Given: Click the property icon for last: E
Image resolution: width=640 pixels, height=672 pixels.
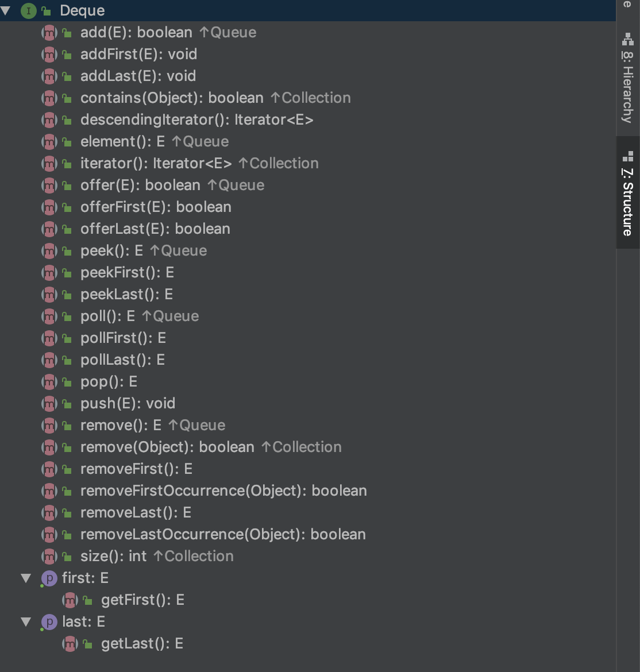Looking at the screenshot, I should pyautogui.click(x=49, y=622).
